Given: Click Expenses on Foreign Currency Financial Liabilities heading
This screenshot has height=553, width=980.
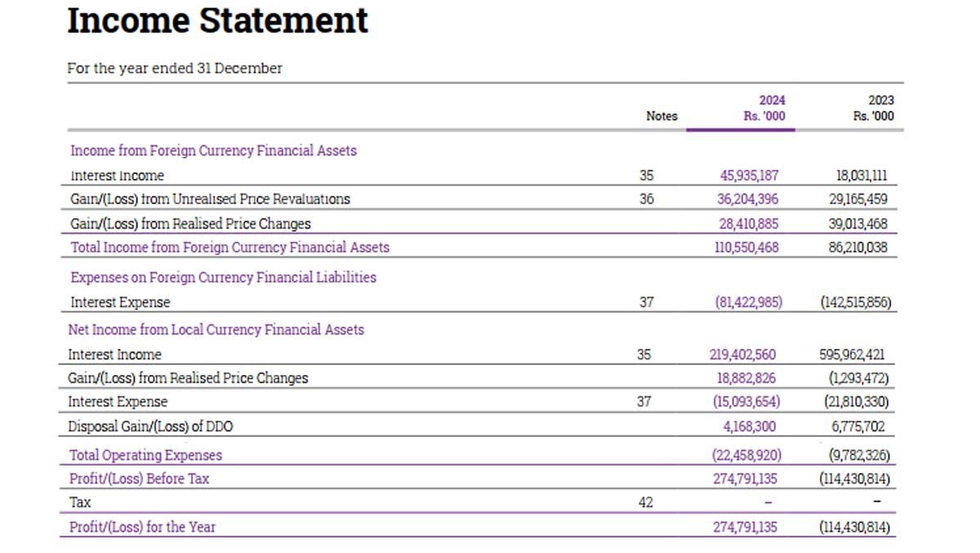Looking at the screenshot, I should 223,277.
